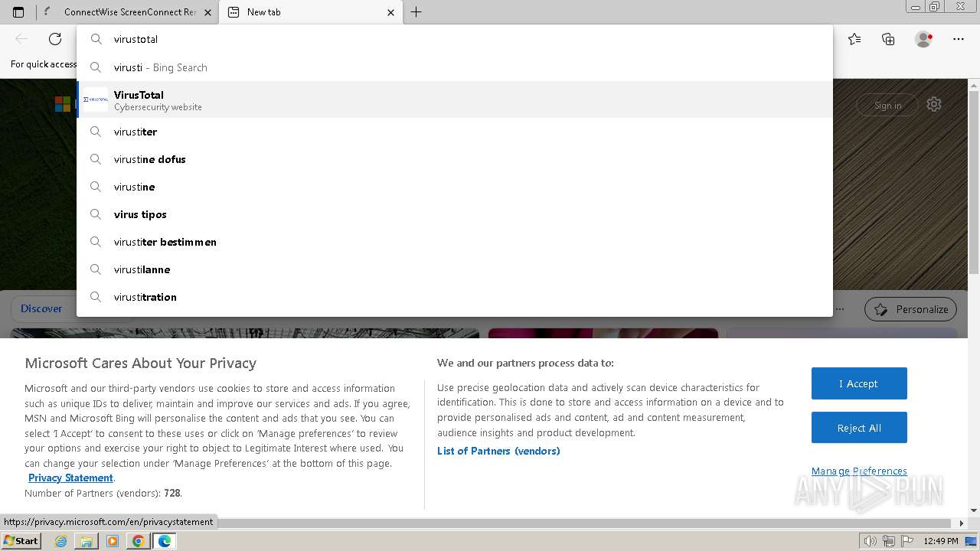Image resolution: width=980 pixels, height=551 pixels.
Task: Open the Privacy Statement link
Action: click(70, 478)
